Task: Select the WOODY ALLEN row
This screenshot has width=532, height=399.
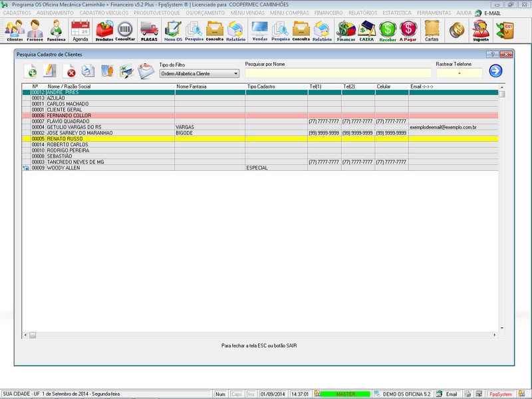Action: (260, 168)
